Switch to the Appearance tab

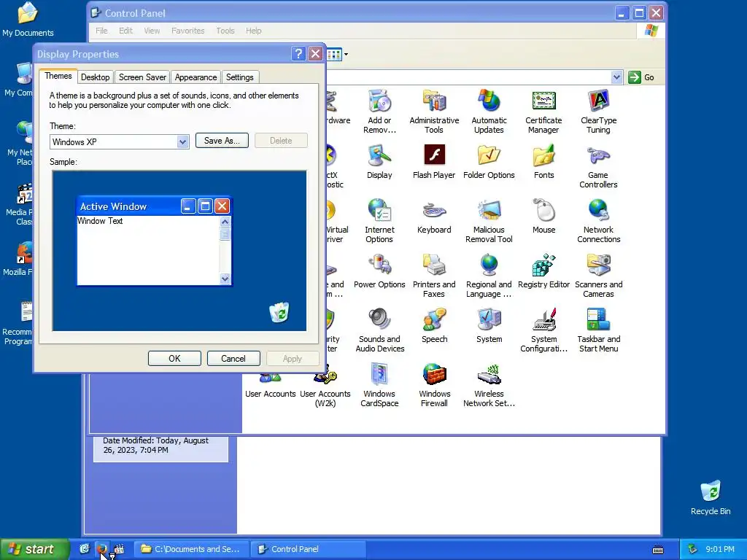[196, 77]
